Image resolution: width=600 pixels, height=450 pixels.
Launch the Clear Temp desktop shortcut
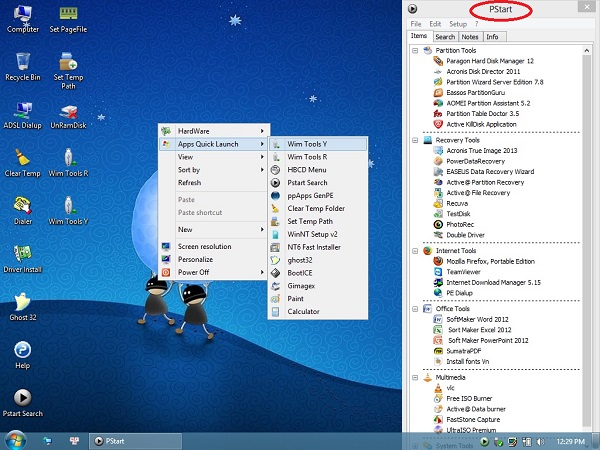coord(23,163)
